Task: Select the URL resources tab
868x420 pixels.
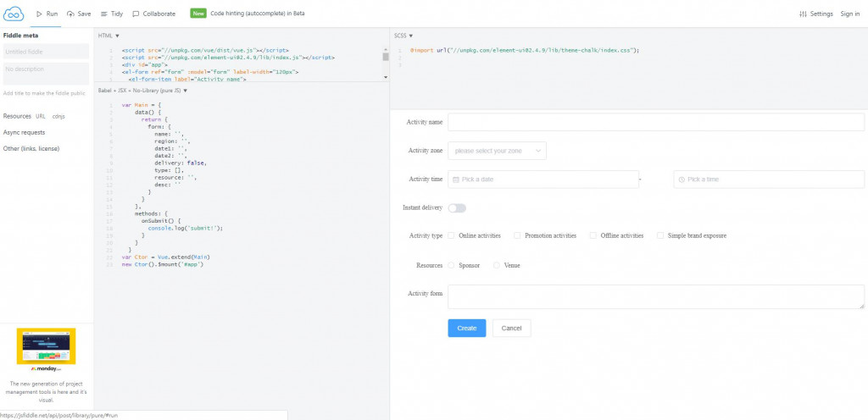Action: (x=41, y=116)
